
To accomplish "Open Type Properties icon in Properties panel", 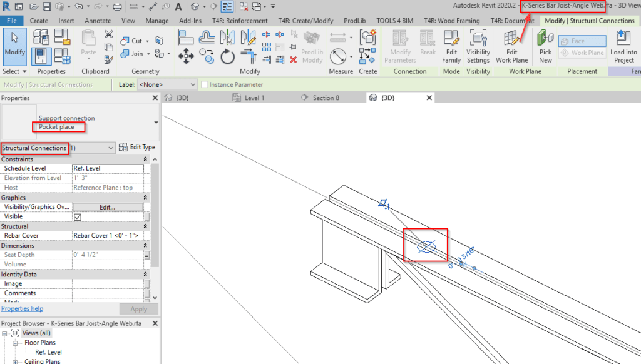I will (x=41, y=38).
